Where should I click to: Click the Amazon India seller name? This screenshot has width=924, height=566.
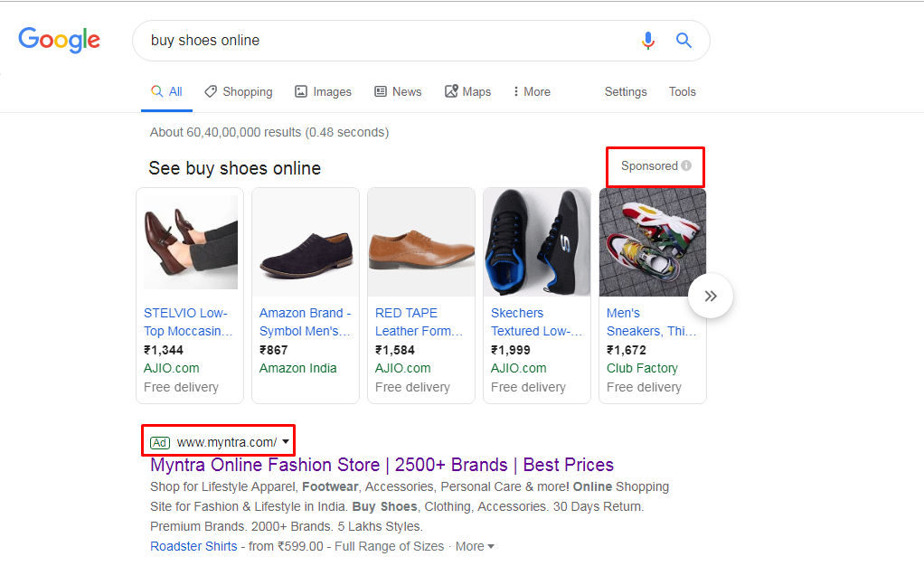tap(298, 369)
